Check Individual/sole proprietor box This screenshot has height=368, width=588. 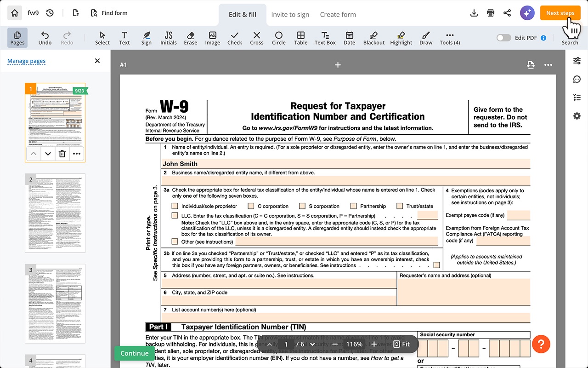(x=175, y=206)
